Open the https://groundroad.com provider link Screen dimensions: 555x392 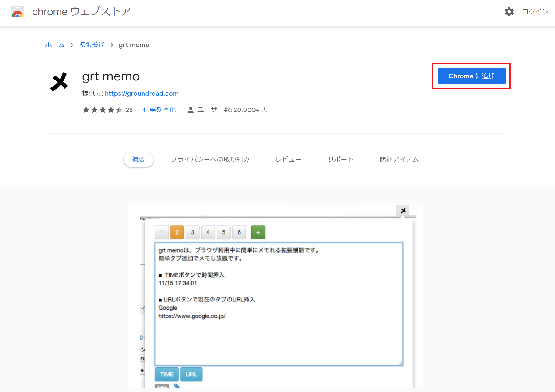pyautogui.click(x=142, y=94)
